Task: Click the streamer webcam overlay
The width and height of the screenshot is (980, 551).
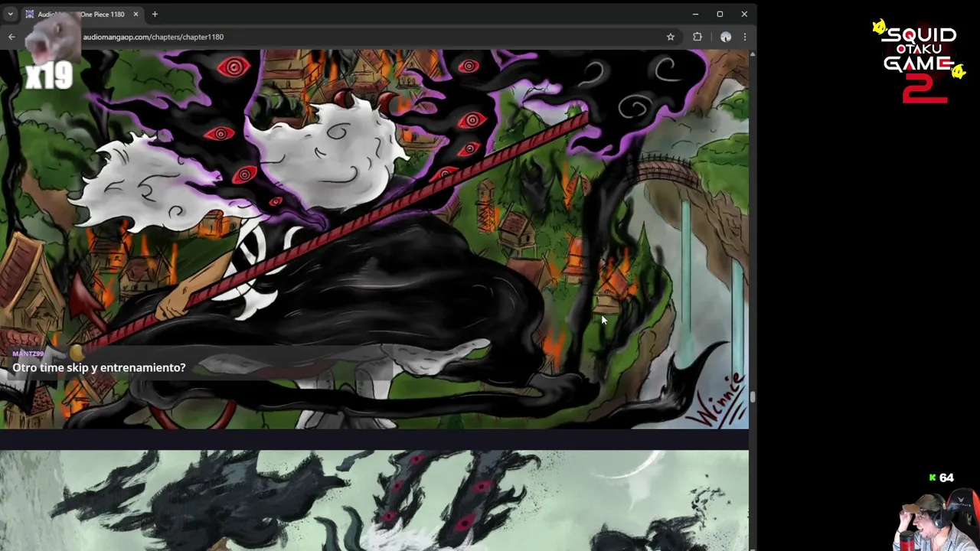Action: 936,520
